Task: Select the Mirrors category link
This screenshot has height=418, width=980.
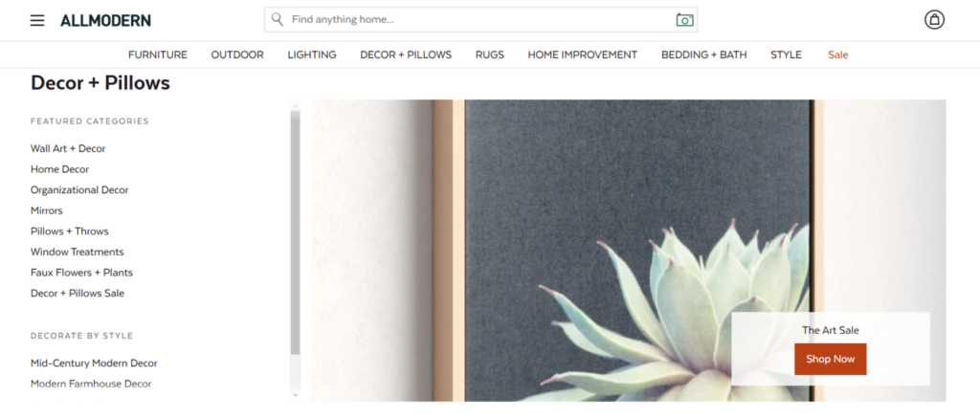Action: click(47, 210)
